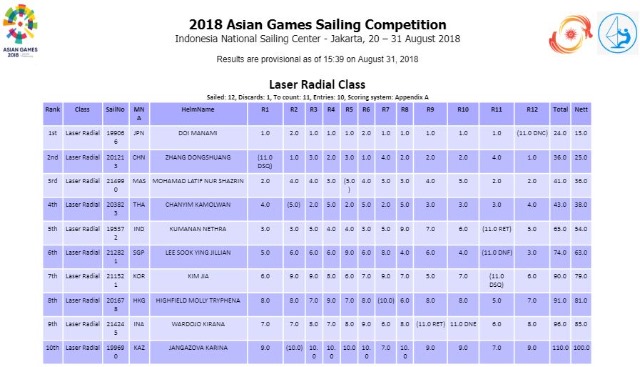
Task: Select the Rank column header
Action: point(53,113)
